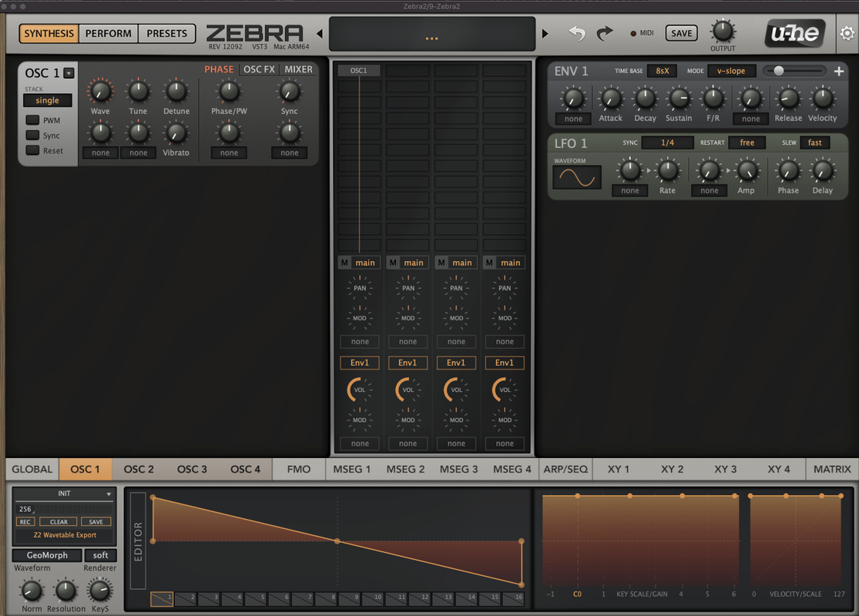Enable the OSC 1 Sync checkbox
Viewport: 859px width, 616px height.
click(x=33, y=136)
